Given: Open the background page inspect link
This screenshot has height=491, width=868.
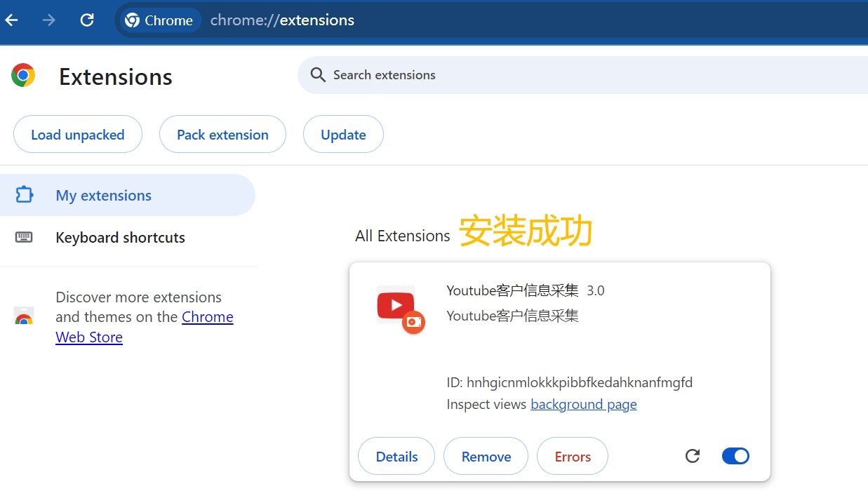Looking at the screenshot, I should click(x=584, y=404).
